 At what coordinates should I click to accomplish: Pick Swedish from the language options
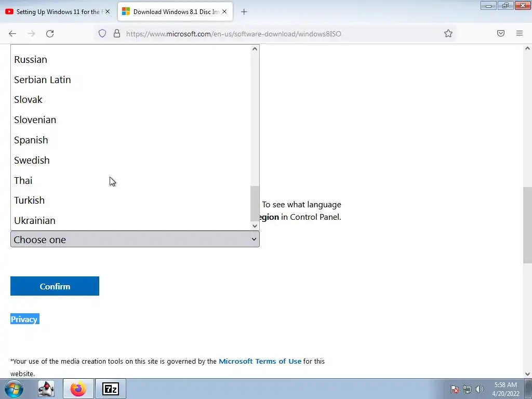(x=130, y=160)
